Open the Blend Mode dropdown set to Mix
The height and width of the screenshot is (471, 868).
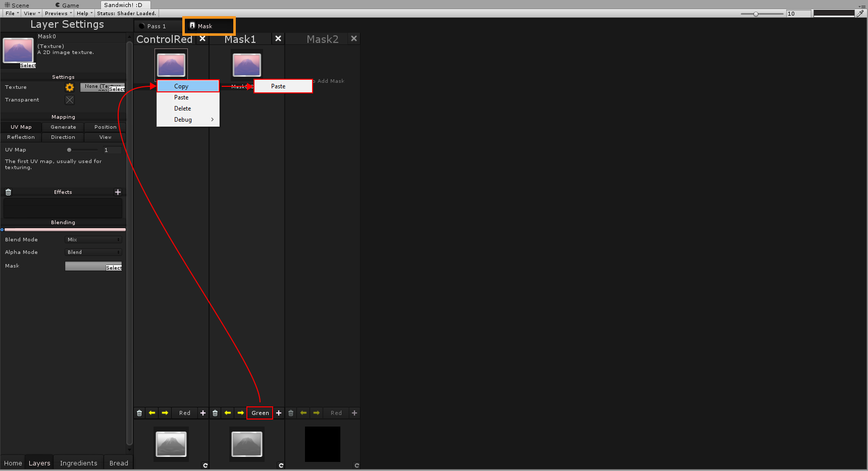click(93, 240)
